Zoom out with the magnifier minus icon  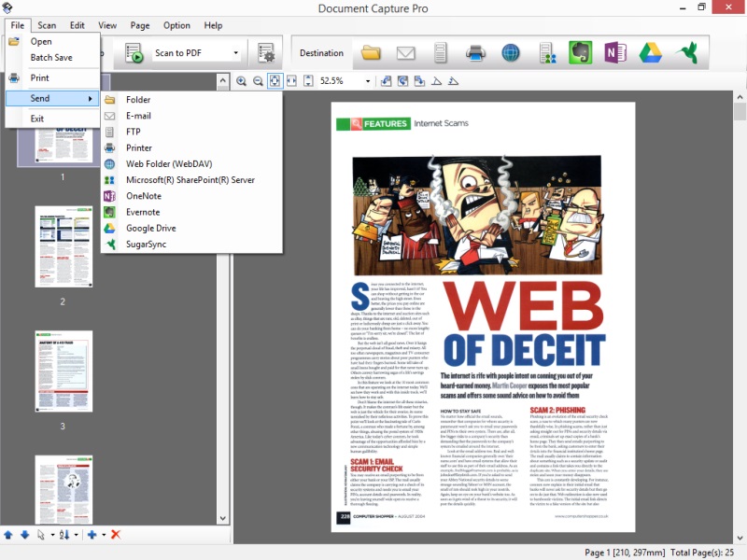click(x=258, y=81)
